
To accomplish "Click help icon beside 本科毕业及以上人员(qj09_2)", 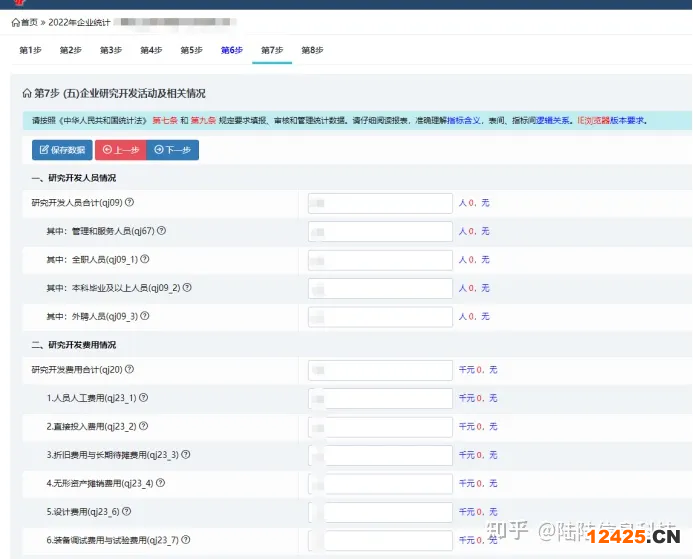I will click(187, 288).
